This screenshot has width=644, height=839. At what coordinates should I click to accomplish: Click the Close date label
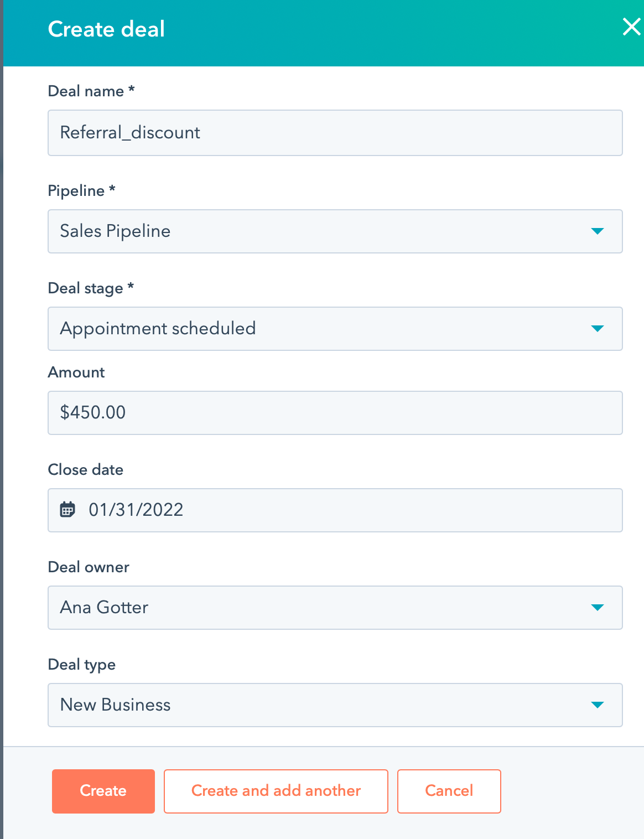pos(86,470)
